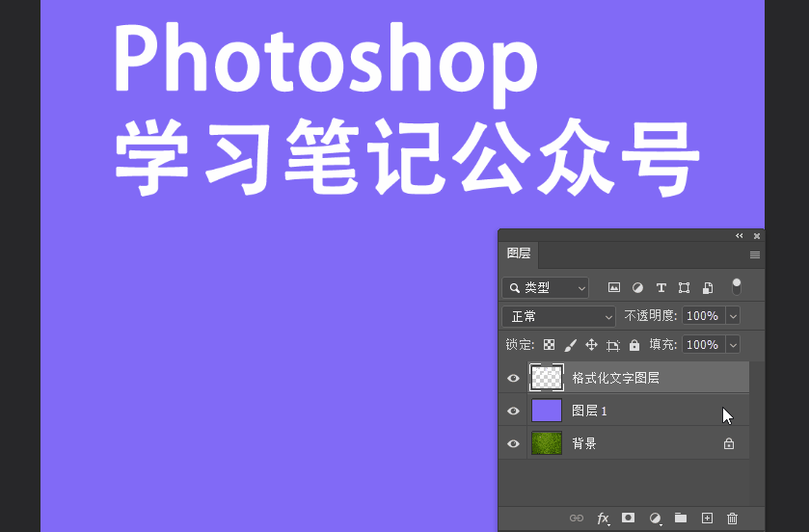The image size is (809, 532).
Task: Add a layer style with fx icon
Action: click(604, 519)
